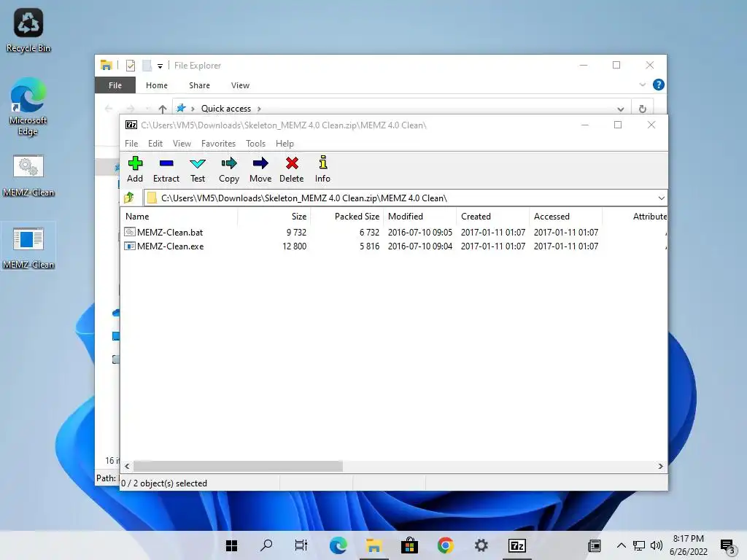Open Microsoft Edge desktop shortcut

tap(28, 106)
